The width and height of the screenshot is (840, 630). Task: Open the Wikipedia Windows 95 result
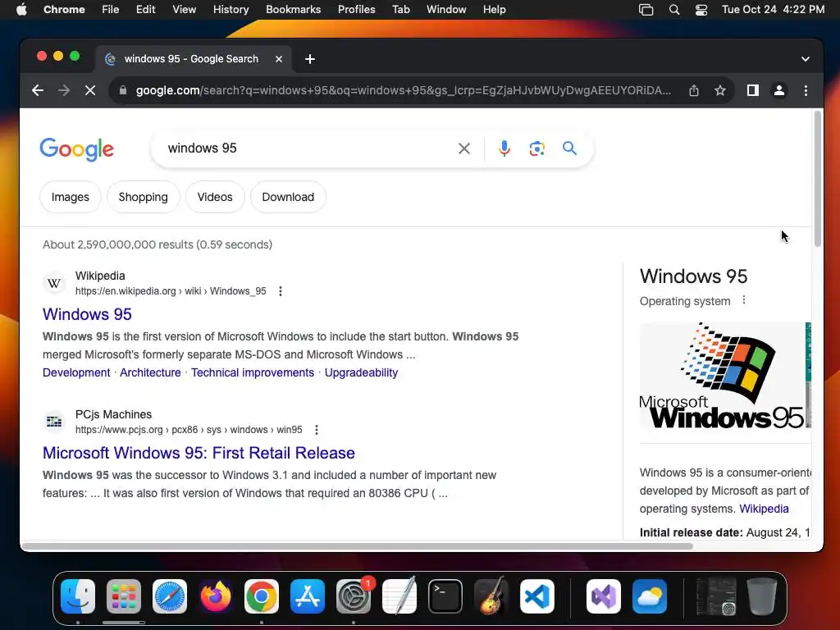(x=87, y=314)
